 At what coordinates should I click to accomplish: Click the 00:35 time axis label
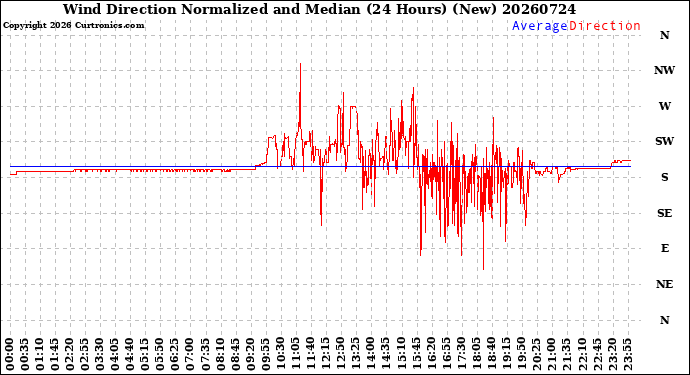(25, 354)
